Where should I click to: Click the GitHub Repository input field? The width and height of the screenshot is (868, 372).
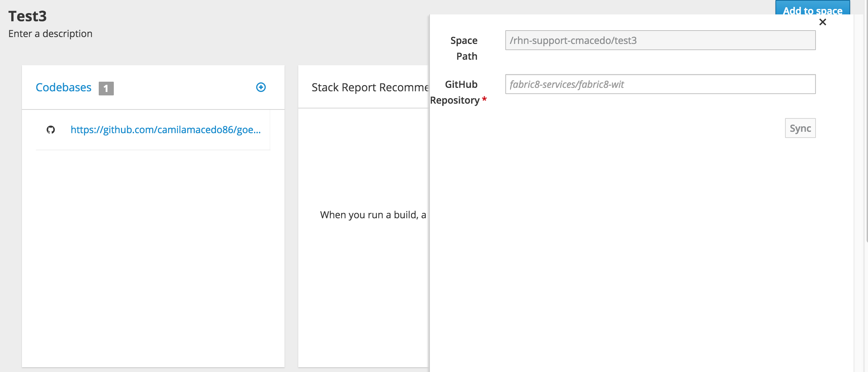659,84
